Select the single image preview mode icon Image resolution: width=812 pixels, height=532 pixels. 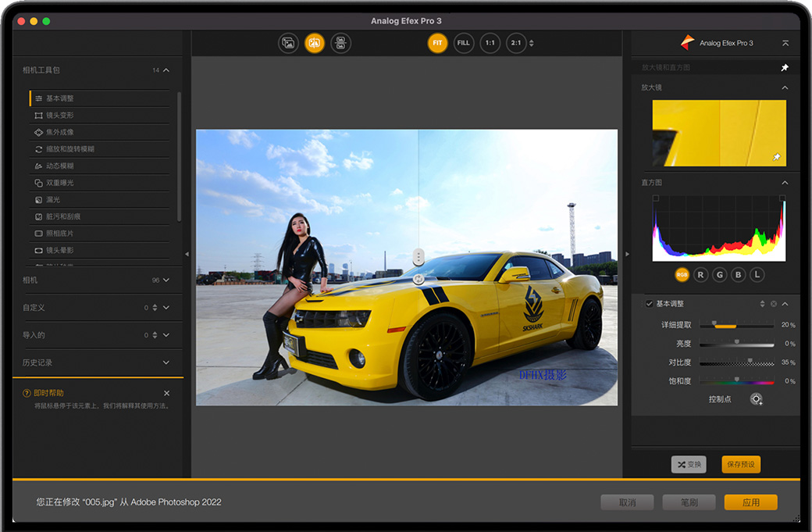[288, 43]
